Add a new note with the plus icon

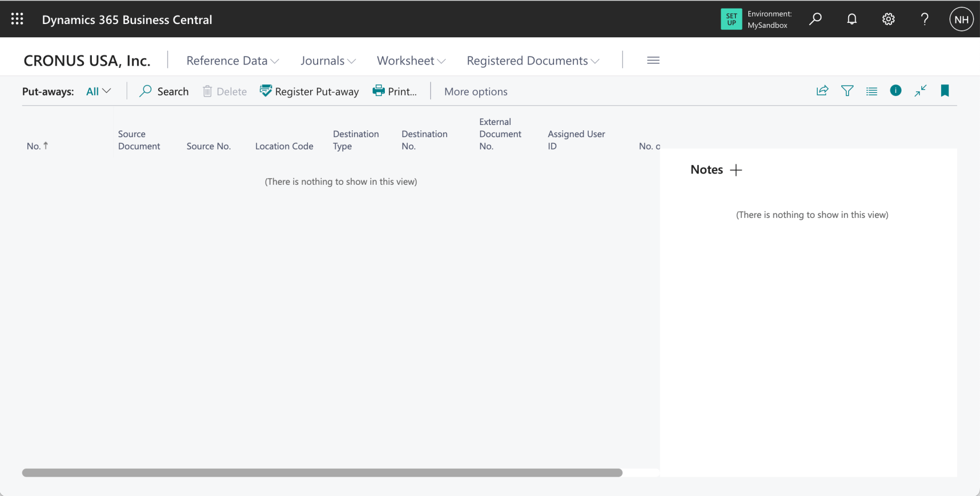[x=736, y=170]
